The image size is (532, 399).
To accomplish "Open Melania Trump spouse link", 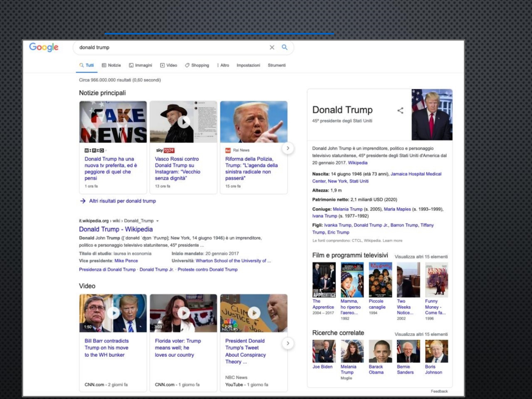I will [348, 209].
